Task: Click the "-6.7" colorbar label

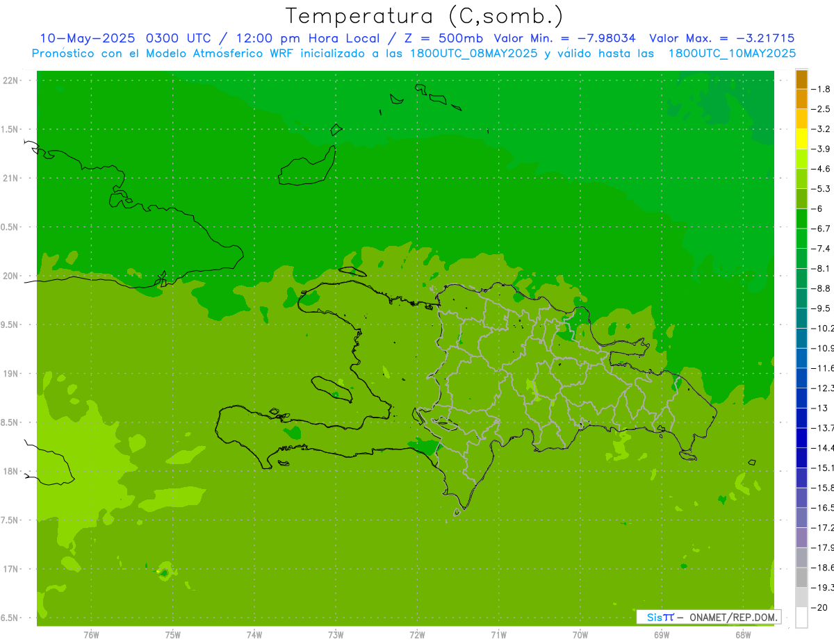Action: click(822, 229)
